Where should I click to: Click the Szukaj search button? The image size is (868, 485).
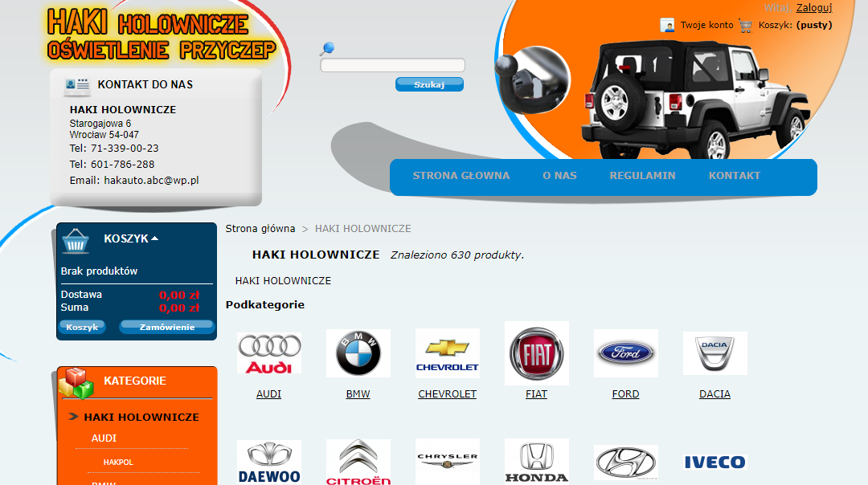tap(429, 84)
